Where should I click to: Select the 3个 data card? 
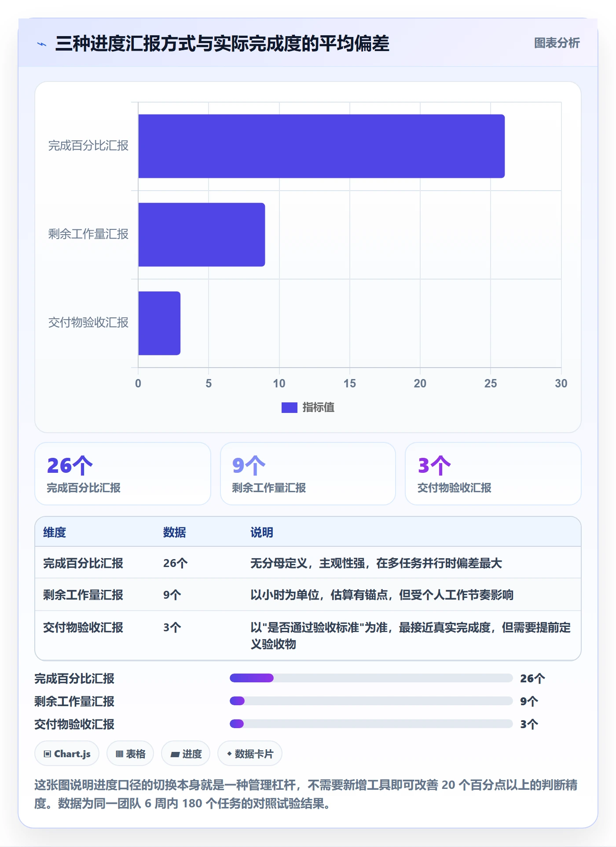click(493, 474)
